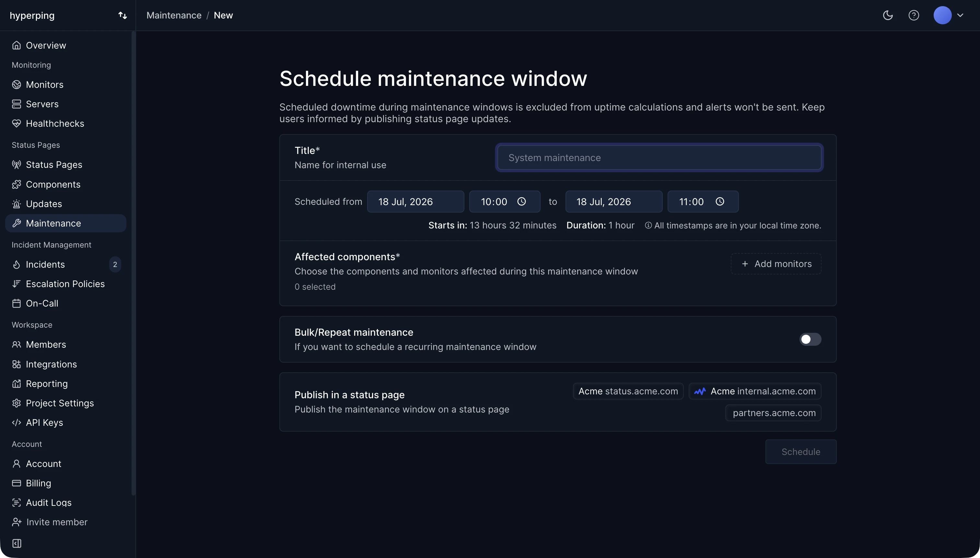Click the Invite member person-plus icon
The height and width of the screenshot is (558, 980).
17,522
